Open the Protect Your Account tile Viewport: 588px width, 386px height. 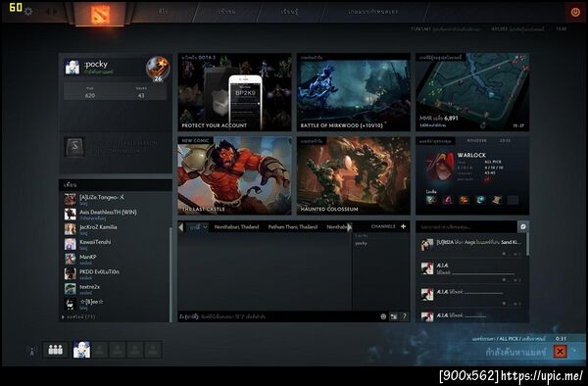tap(234, 92)
